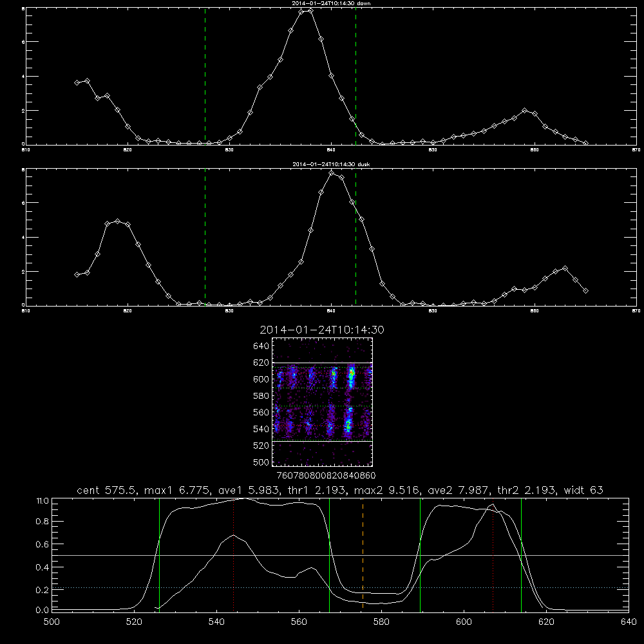
Task: Click the "810" x-axis label of the dusk plot
Action: 26,311
